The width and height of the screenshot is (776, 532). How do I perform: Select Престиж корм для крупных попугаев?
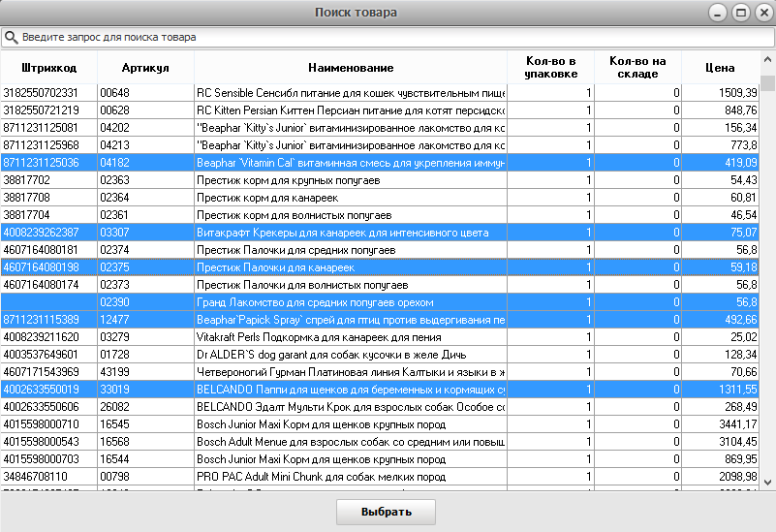coord(380,180)
